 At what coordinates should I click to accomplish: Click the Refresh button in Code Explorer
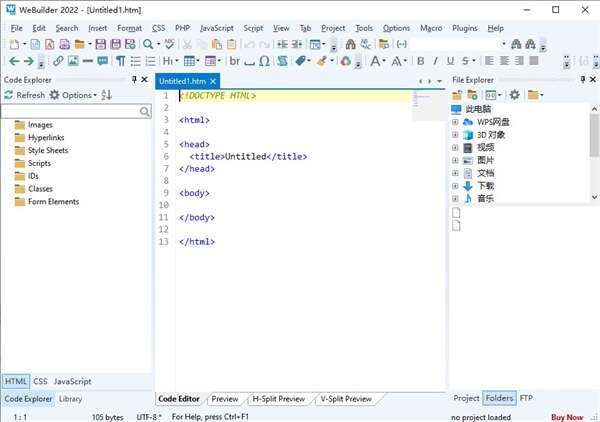24,95
